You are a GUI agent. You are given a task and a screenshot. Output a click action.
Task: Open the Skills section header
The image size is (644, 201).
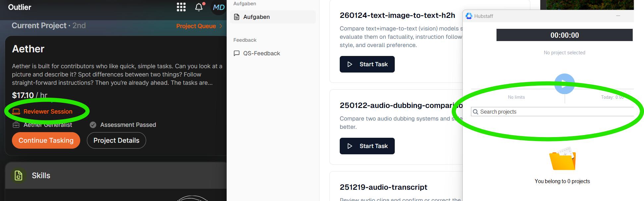(x=116, y=176)
